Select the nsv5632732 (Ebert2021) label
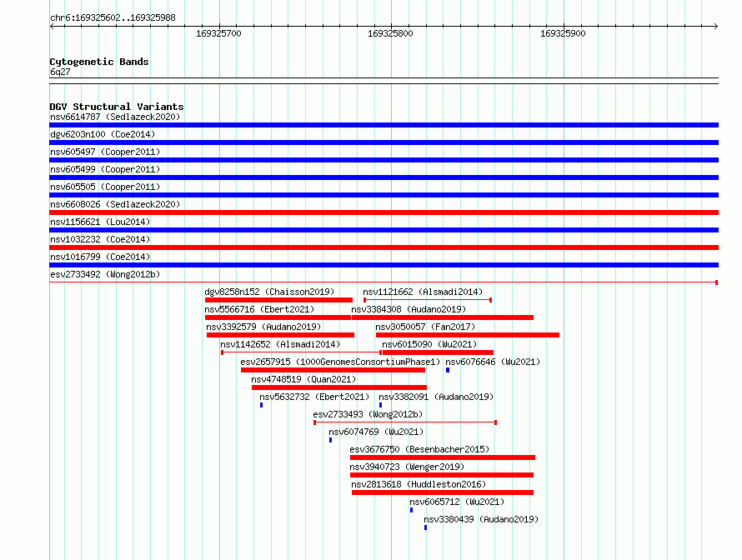 (314, 397)
